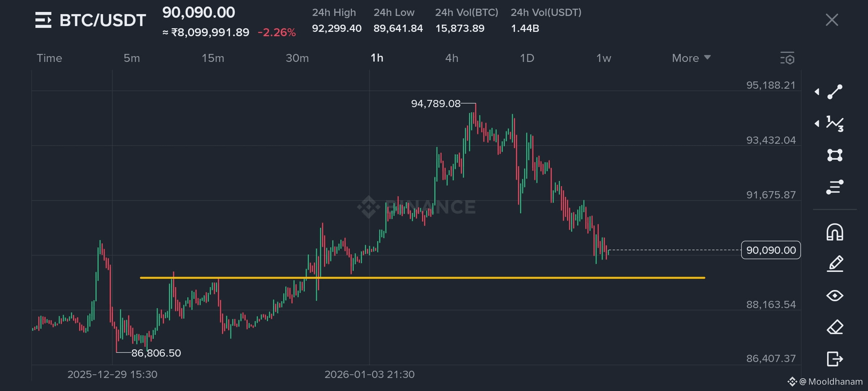Click the 2026-01-03 21:30 time label

tap(369, 374)
